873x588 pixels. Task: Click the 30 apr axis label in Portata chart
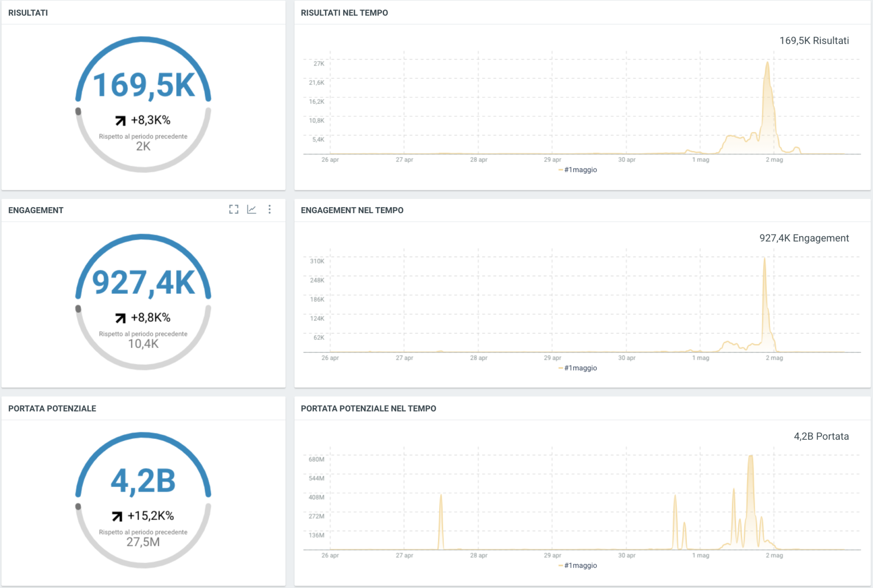[627, 555]
